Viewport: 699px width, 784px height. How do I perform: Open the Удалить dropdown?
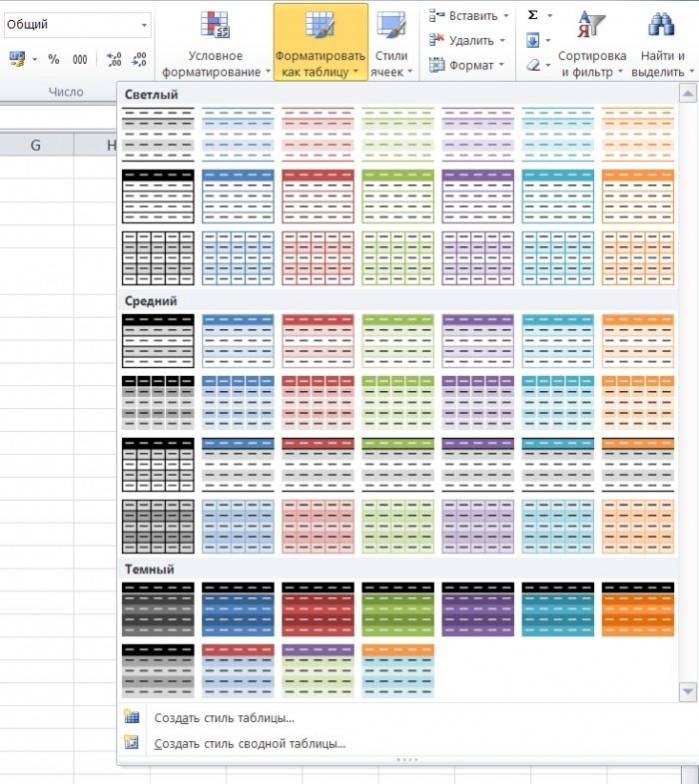point(503,41)
